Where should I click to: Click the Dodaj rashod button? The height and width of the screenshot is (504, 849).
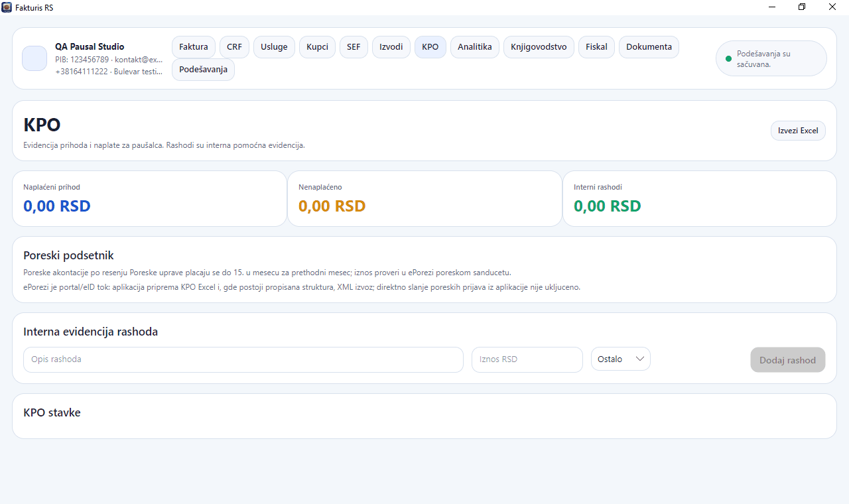pos(788,360)
